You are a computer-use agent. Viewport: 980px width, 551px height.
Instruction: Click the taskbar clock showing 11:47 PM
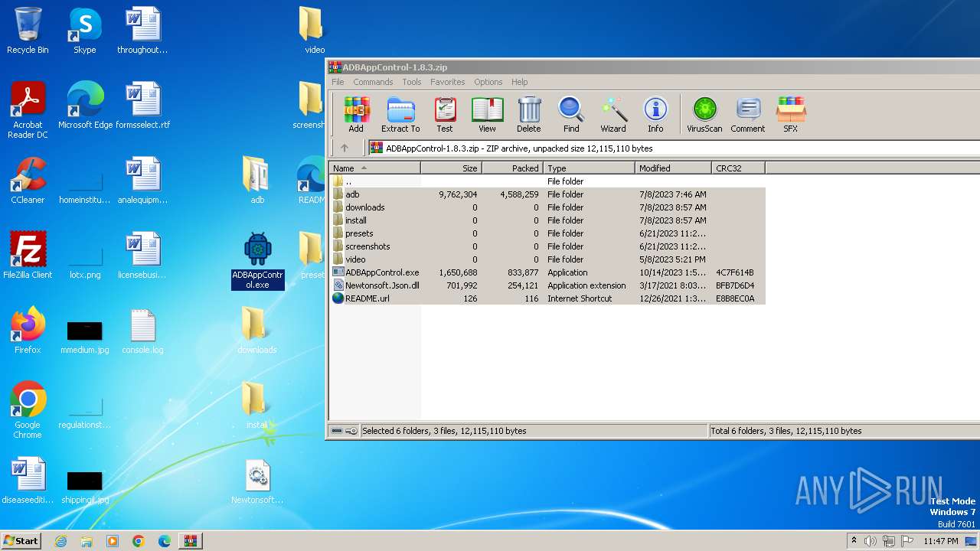click(x=941, y=541)
